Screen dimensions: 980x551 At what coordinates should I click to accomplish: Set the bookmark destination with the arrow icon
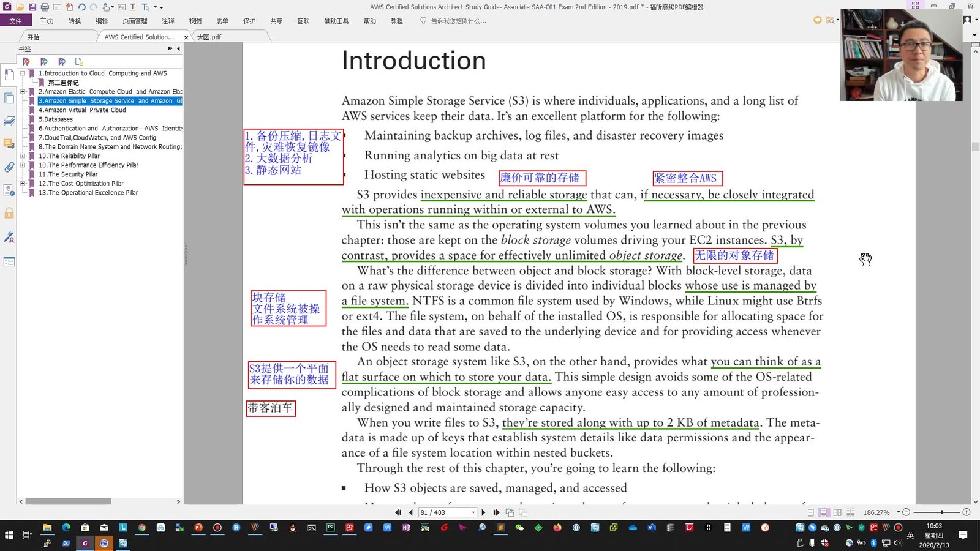(61, 61)
